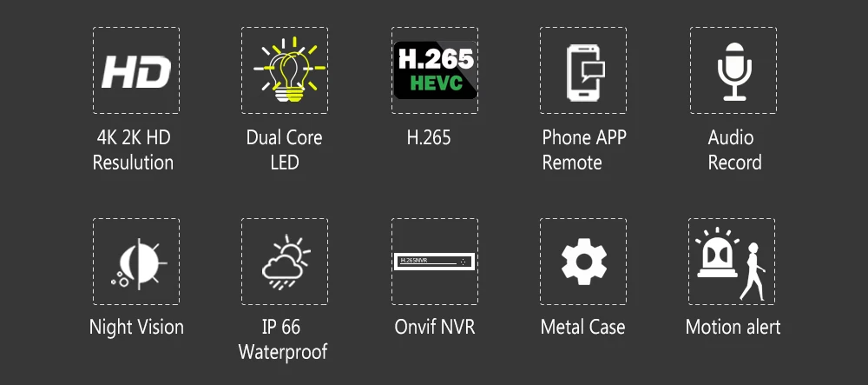Open the Phone APP Remote smartphone icon
Screen dimensions: 868x385
point(585,72)
